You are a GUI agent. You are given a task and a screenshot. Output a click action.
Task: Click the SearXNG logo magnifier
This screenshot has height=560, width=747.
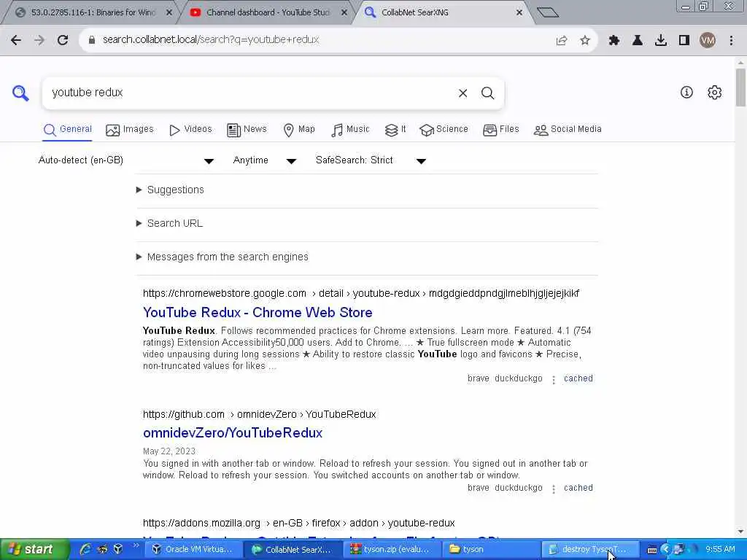20,93
